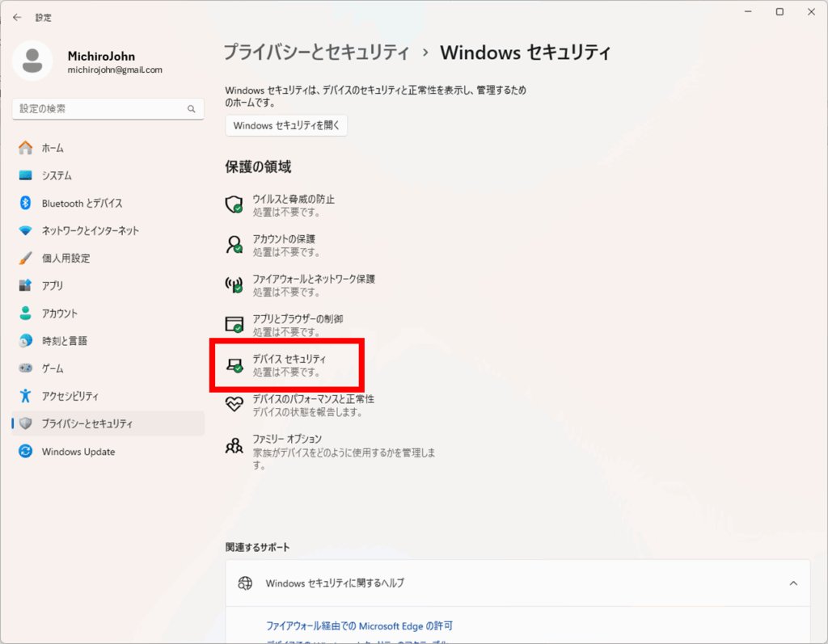Screen dimensions: 828x644
Task: Click the アカウントの保護 person icon
Action: pos(234,245)
